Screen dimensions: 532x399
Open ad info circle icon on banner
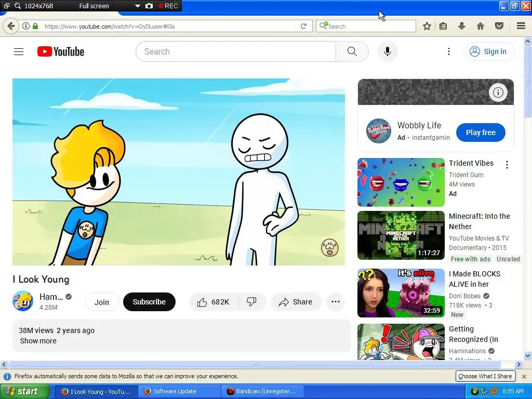[x=498, y=92]
